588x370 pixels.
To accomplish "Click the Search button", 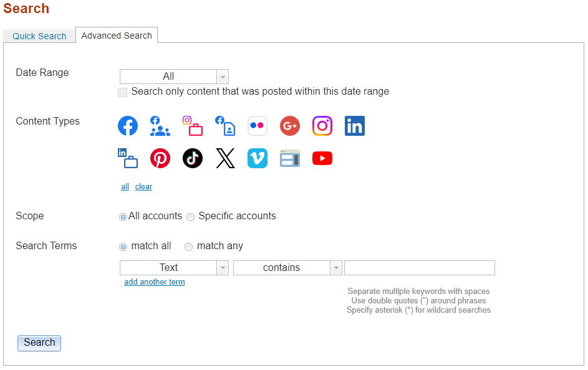I will coord(39,343).
